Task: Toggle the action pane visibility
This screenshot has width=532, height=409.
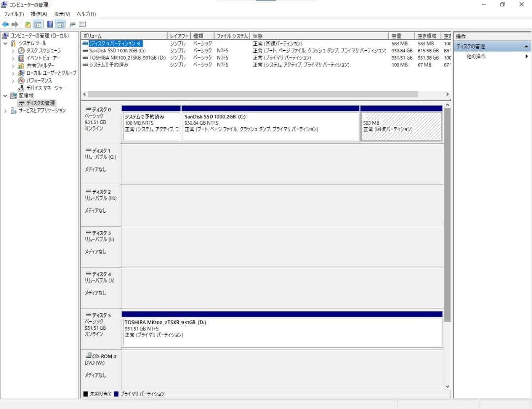Action: (59, 24)
